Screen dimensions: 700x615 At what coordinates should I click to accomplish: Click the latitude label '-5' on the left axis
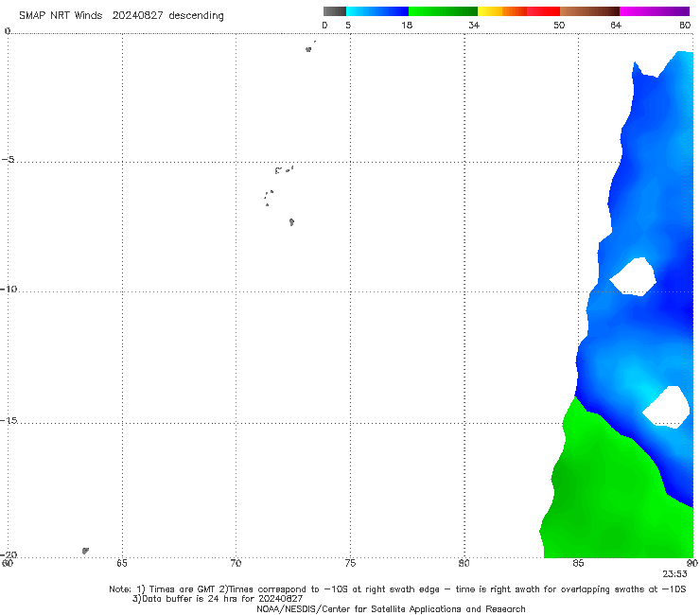point(8,160)
